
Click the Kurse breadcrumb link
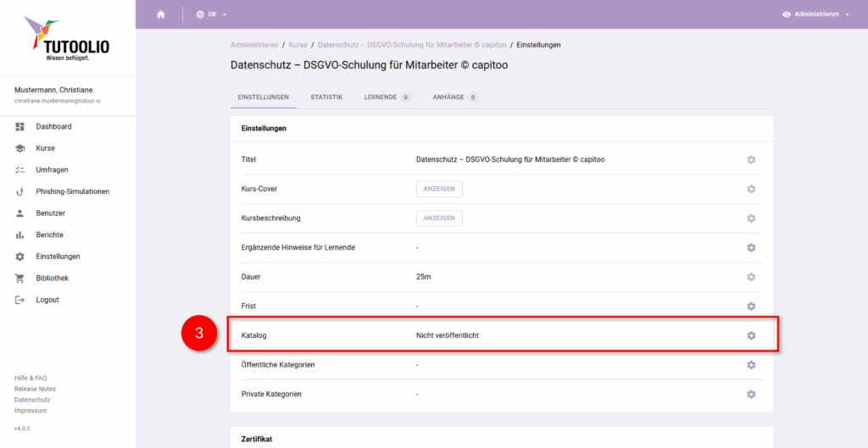(298, 44)
